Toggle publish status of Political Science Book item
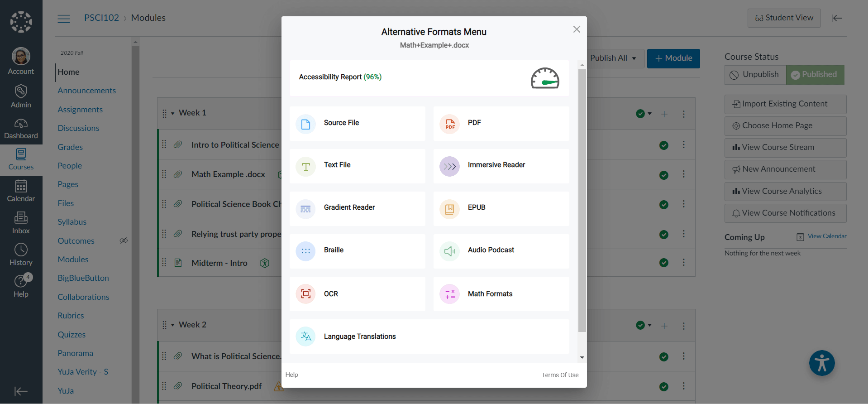This screenshot has height=404, width=868. 664,205
